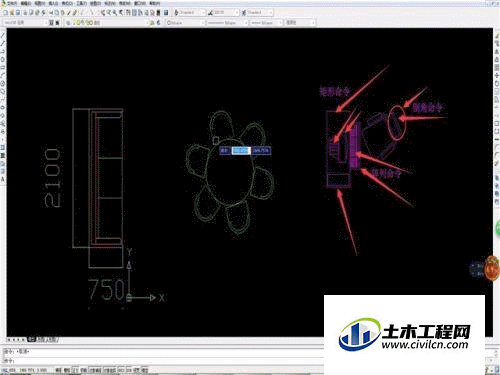Open the table style Standard dropdown
The image size is (500, 375).
260,13
